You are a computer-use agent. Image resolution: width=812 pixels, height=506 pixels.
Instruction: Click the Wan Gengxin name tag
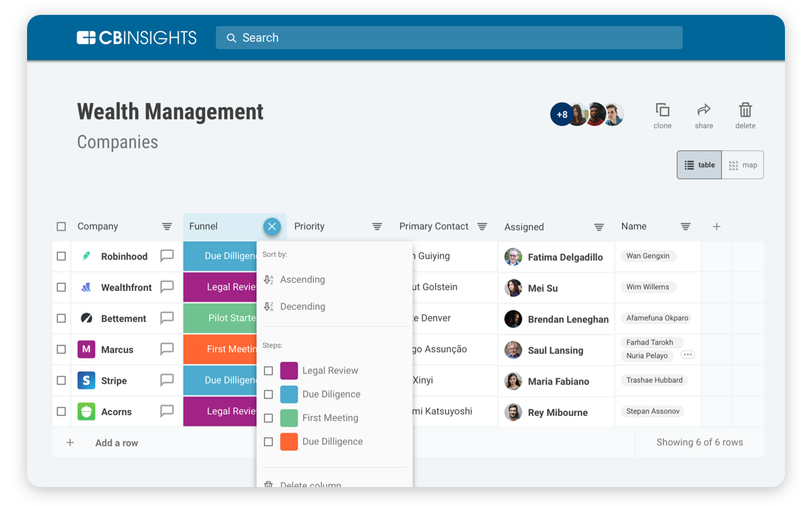point(648,256)
